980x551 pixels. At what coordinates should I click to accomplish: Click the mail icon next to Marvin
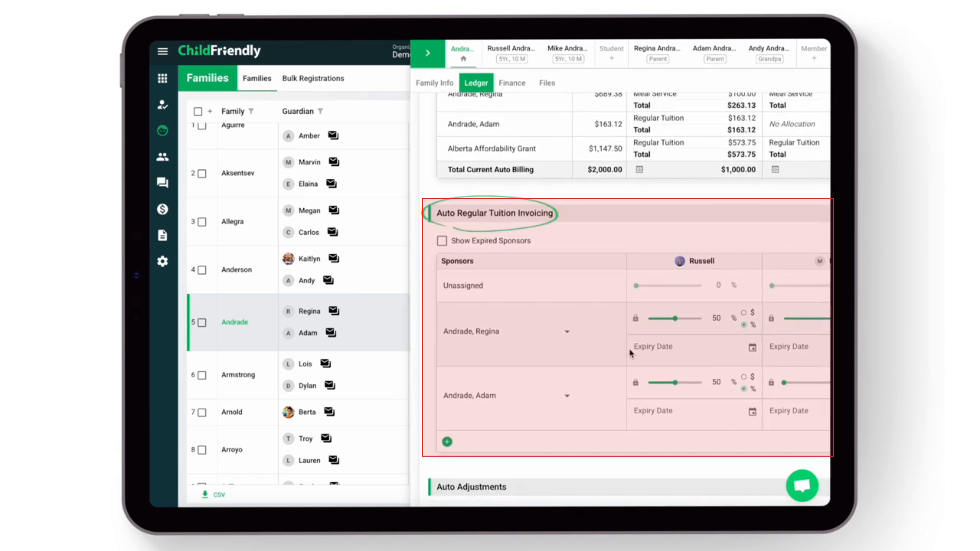pyautogui.click(x=334, y=162)
